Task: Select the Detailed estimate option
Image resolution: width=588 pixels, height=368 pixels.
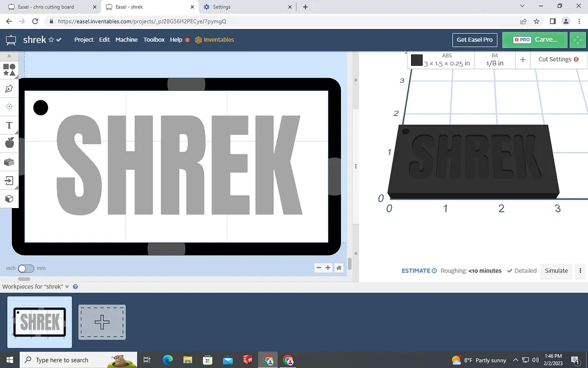Action: (x=522, y=271)
